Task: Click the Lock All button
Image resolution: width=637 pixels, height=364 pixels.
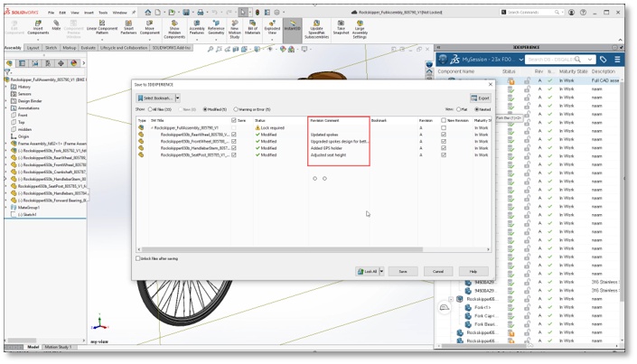Action: (367, 271)
